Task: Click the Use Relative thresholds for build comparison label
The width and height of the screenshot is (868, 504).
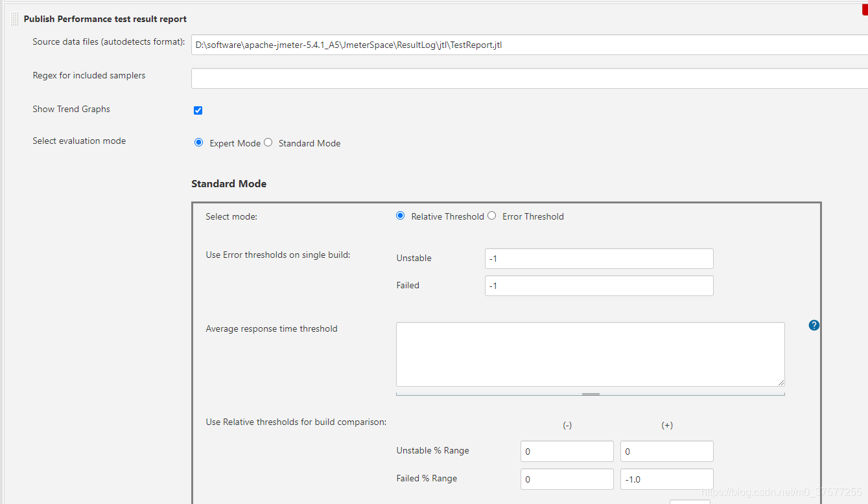Action: point(296,422)
